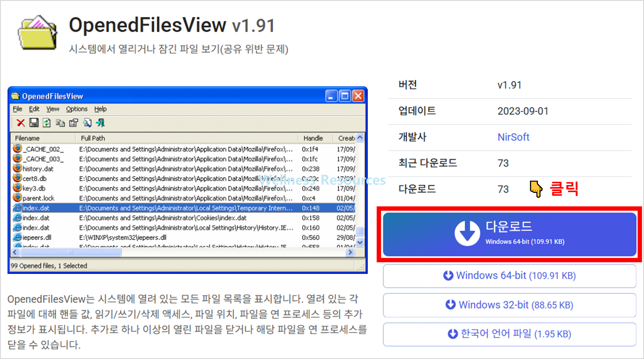
Task: Click the Windows 64-bit (109.91 KB) outlined button
Action: pos(510,276)
